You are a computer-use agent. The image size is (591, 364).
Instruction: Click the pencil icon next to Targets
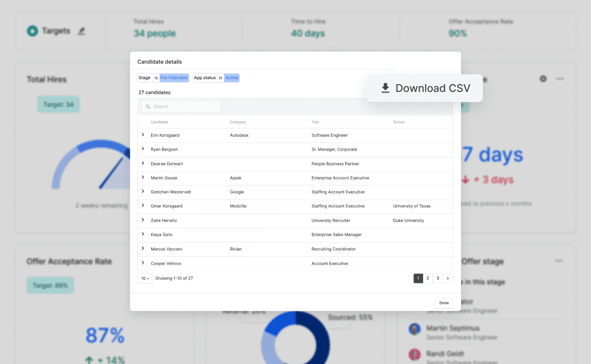coord(81,30)
